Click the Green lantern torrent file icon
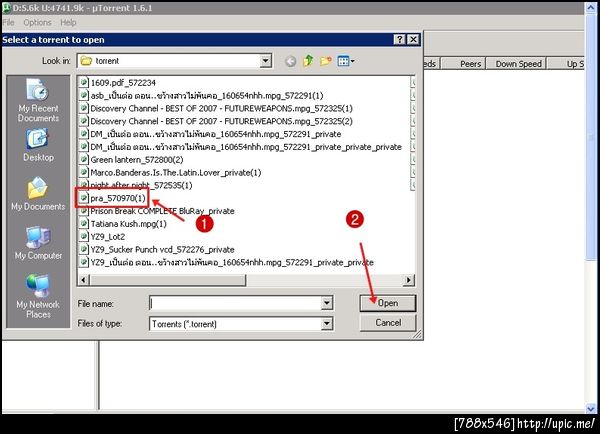This screenshot has height=434, width=600. click(83, 159)
